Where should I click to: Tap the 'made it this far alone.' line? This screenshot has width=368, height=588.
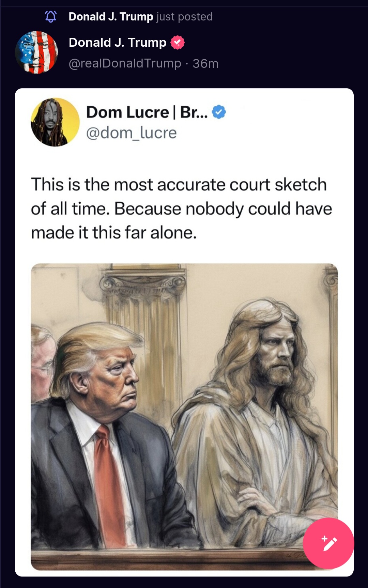[x=114, y=233]
